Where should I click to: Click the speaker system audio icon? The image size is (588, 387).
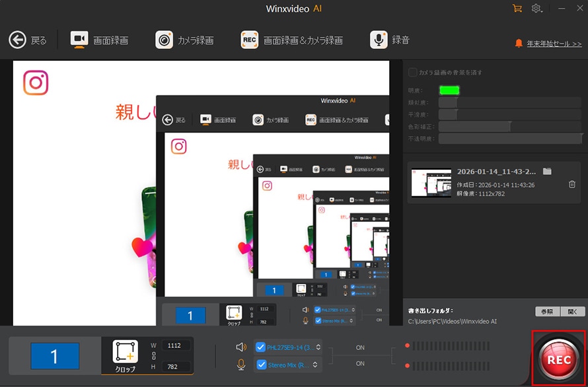coord(242,347)
